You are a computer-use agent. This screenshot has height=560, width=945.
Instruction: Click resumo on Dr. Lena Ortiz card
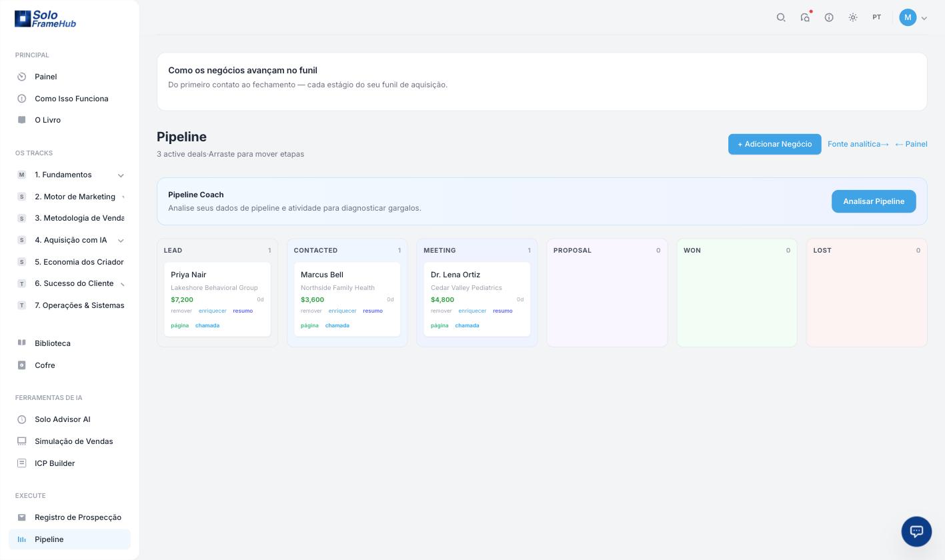pos(503,311)
